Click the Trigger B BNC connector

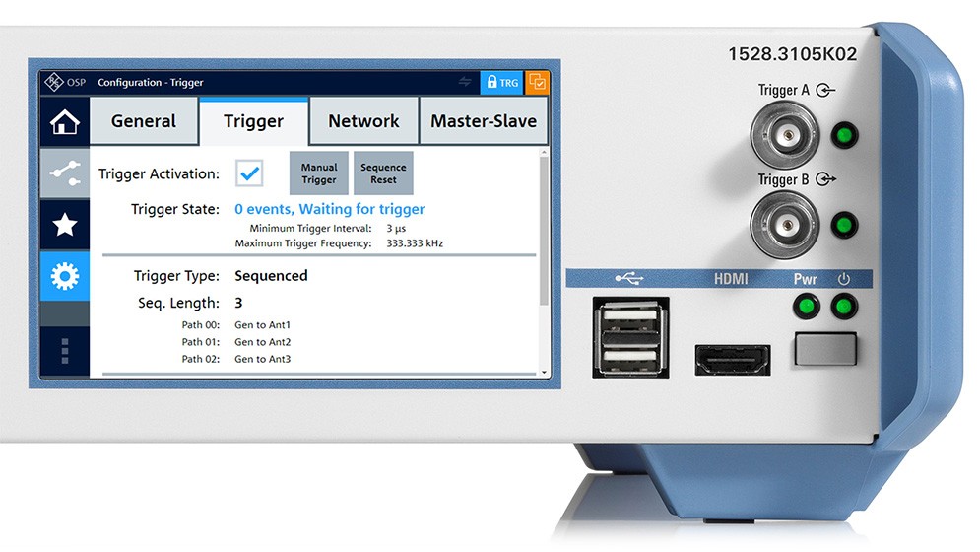click(x=784, y=225)
